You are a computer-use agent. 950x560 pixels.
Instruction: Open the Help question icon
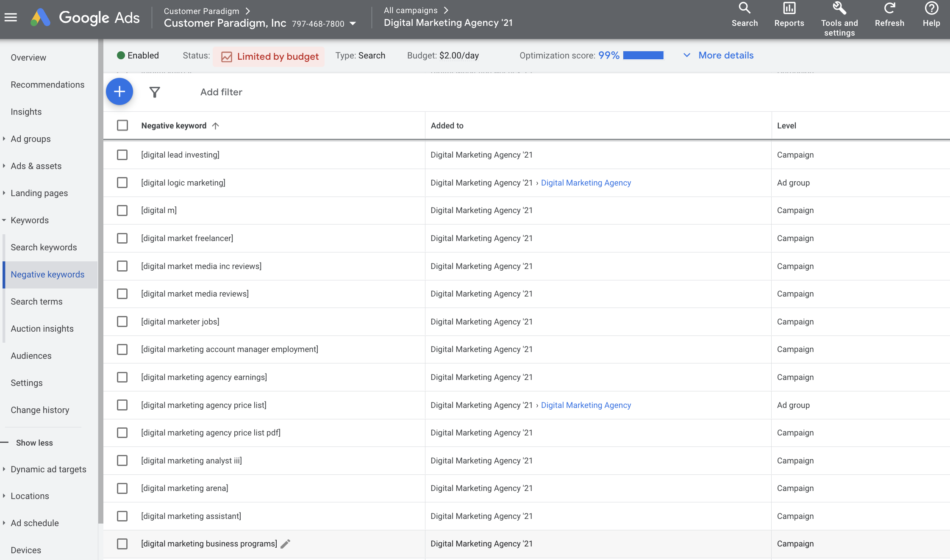tap(931, 9)
